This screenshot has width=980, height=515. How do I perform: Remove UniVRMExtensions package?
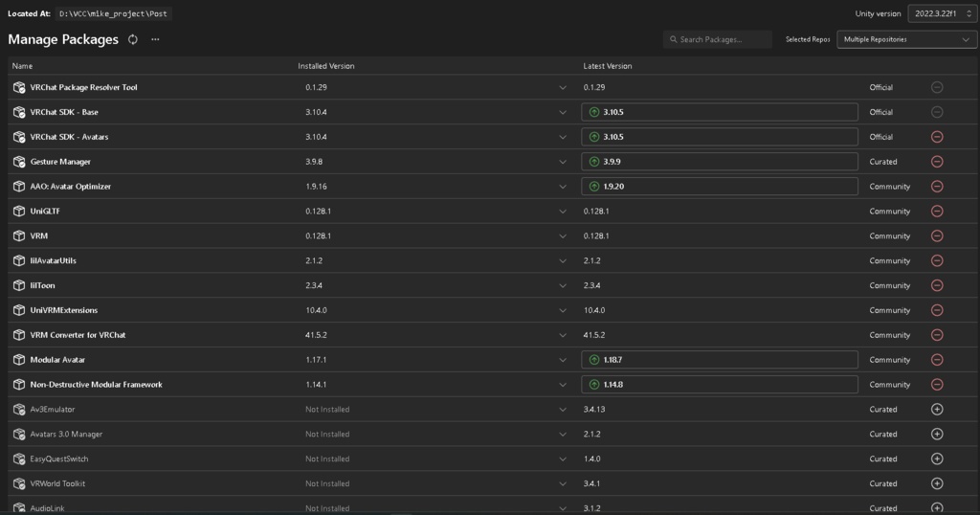(x=937, y=310)
